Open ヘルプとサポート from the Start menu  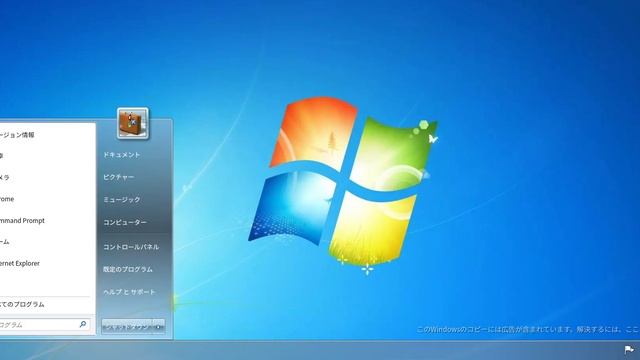tap(129, 292)
